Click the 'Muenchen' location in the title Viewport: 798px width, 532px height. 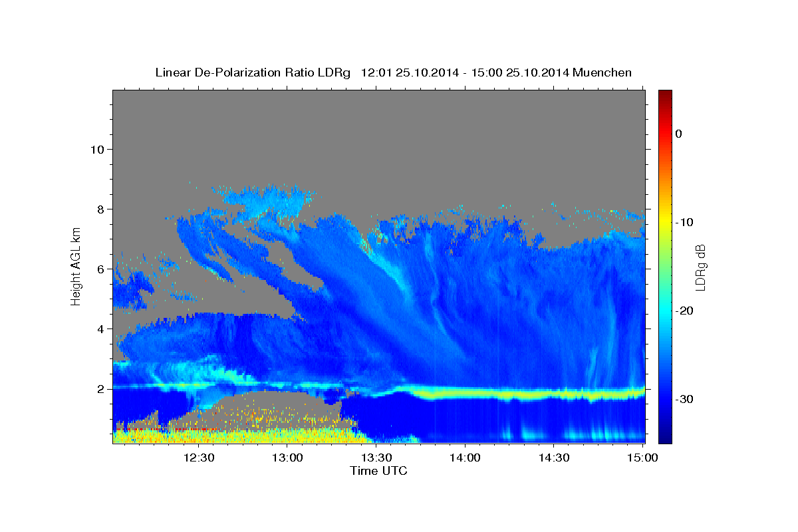602,72
